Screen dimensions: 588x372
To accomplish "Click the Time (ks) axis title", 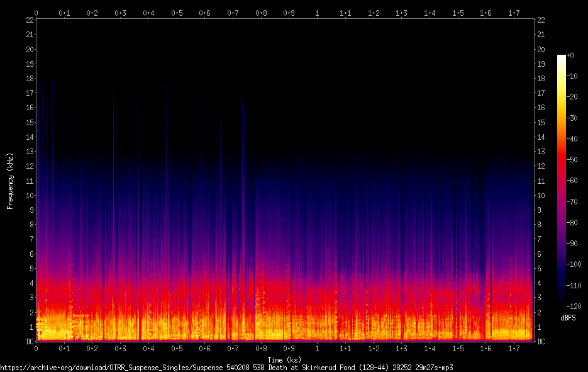I will [x=284, y=359].
